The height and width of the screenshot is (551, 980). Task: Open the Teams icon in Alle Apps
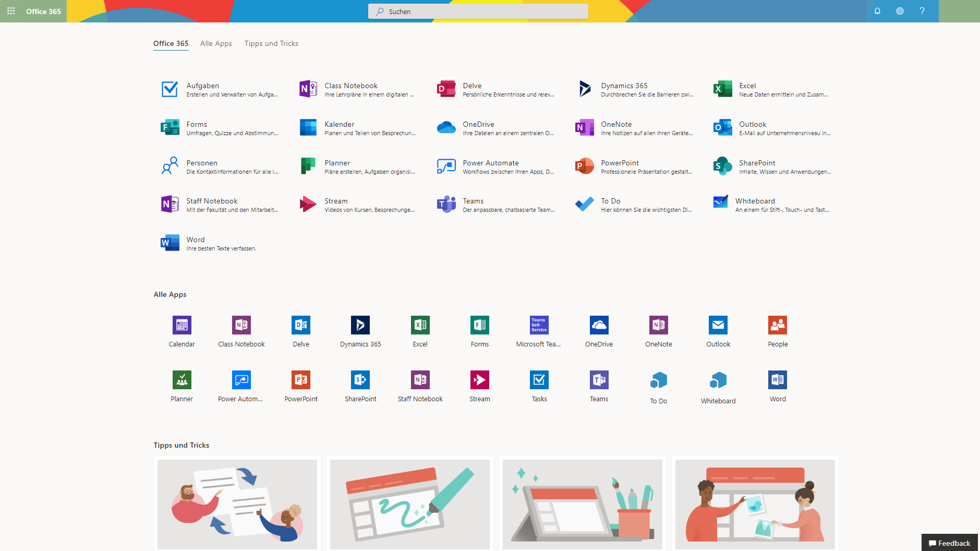[599, 380]
